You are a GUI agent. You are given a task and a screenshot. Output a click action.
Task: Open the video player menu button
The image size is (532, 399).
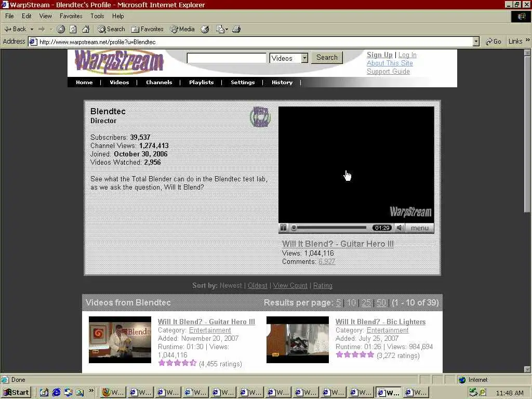[420, 228]
